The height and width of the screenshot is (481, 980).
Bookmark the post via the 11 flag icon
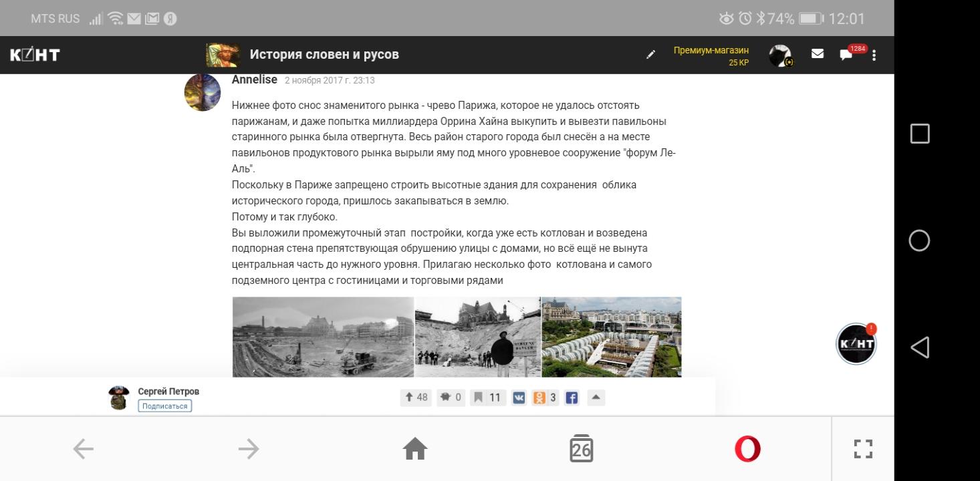(487, 397)
